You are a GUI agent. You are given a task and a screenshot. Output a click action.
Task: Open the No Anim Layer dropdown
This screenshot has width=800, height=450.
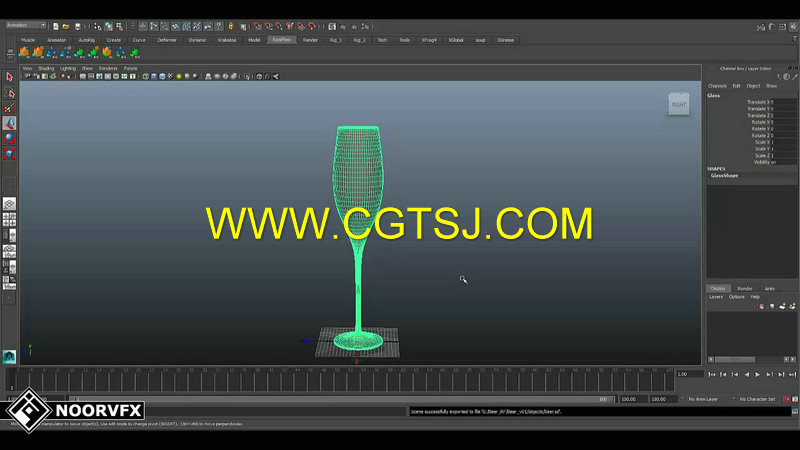click(703, 399)
